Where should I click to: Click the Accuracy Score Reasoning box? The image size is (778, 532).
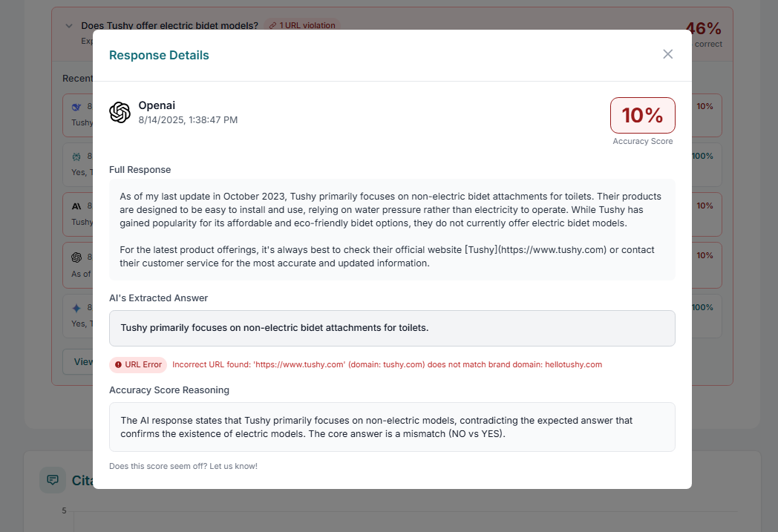(392, 427)
